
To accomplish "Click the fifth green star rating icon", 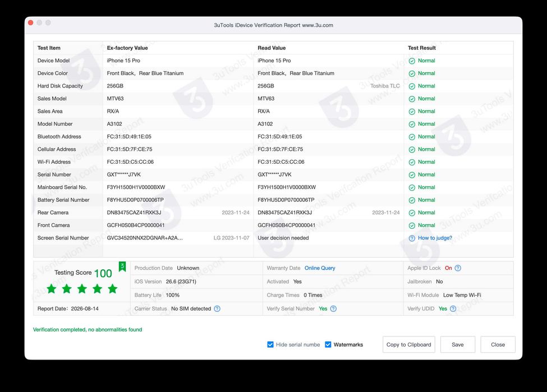I will pyautogui.click(x=113, y=289).
